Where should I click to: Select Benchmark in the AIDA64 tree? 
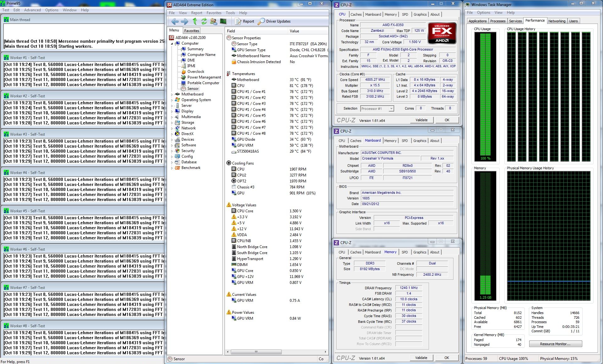tap(191, 168)
